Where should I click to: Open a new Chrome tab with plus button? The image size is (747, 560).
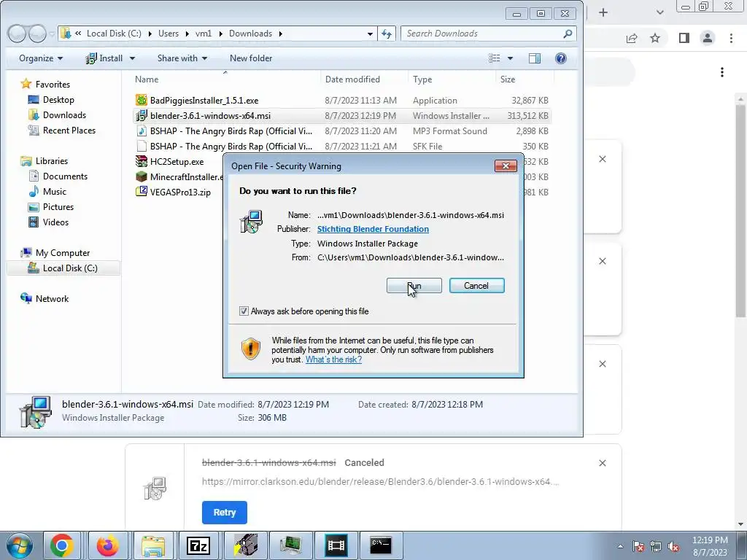(x=603, y=12)
